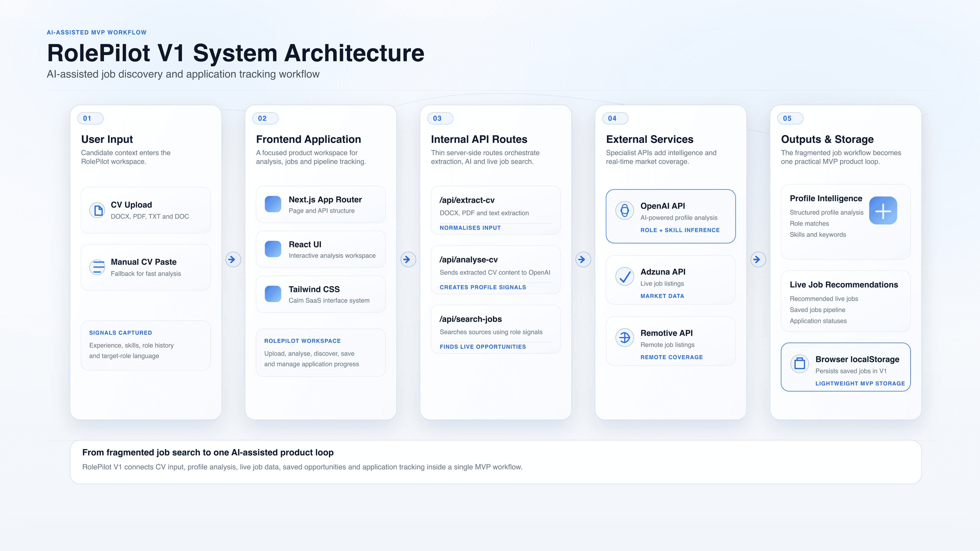980x551 pixels.
Task: Click the Remotive API title text
Action: (x=666, y=333)
